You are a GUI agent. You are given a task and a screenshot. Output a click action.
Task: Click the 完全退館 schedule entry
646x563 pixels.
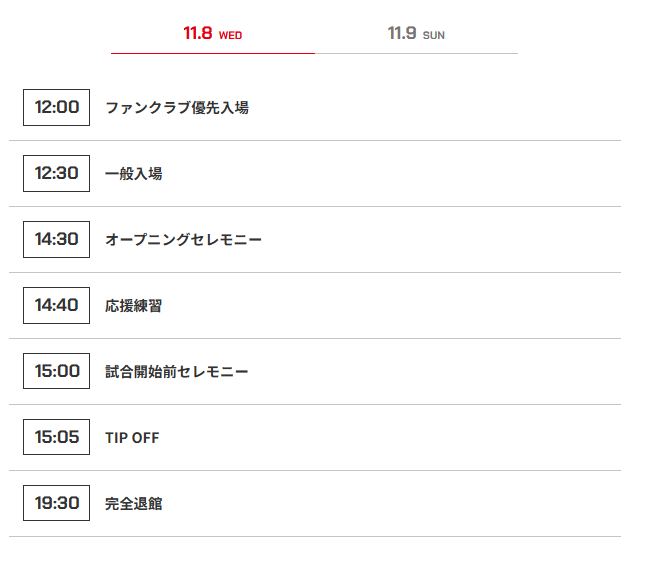click(133, 504)
